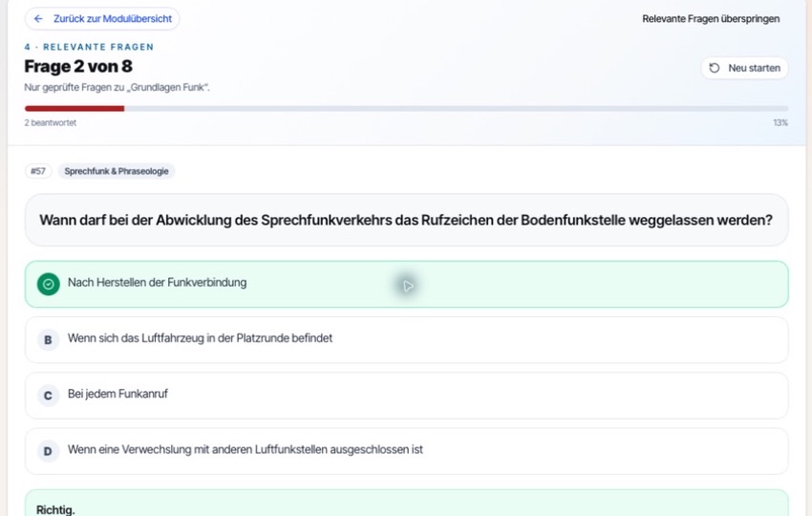Image resolution: width=812 pixels, height=516 pixels.
Task: Choose option Wenn eine Verwechslung ausgeschlossen ist
Action: pos(407,451)
